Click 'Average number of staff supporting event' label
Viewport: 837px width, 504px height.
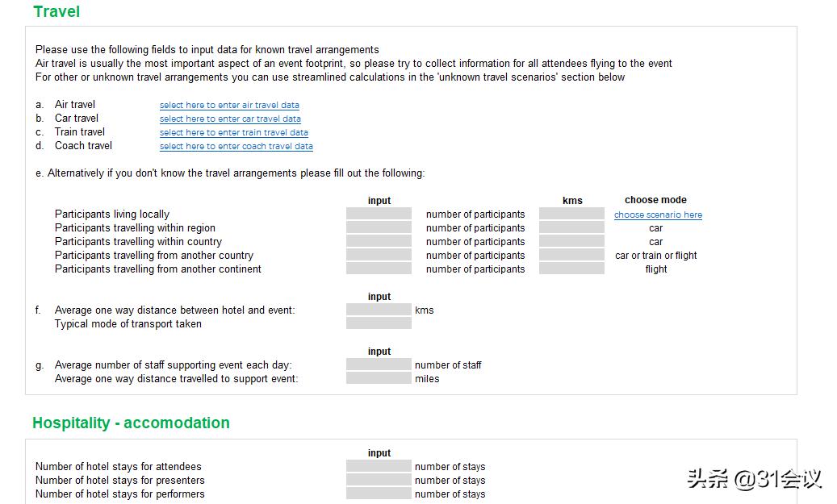pyautogui.click(x=173, y=364)
